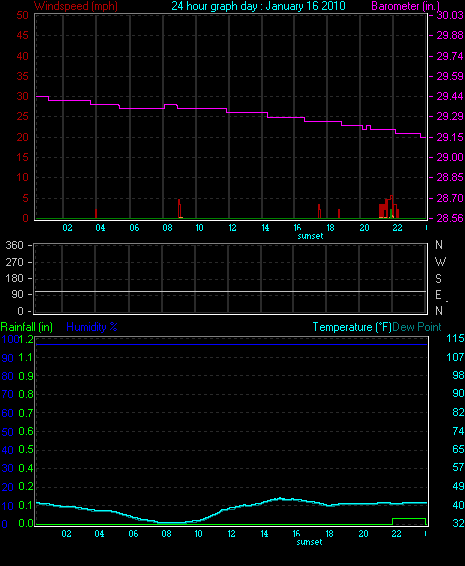The height and width of the screenshot is (566, 465).
Task: Click the Dew Point legend label
Action: tap(417, 327)
